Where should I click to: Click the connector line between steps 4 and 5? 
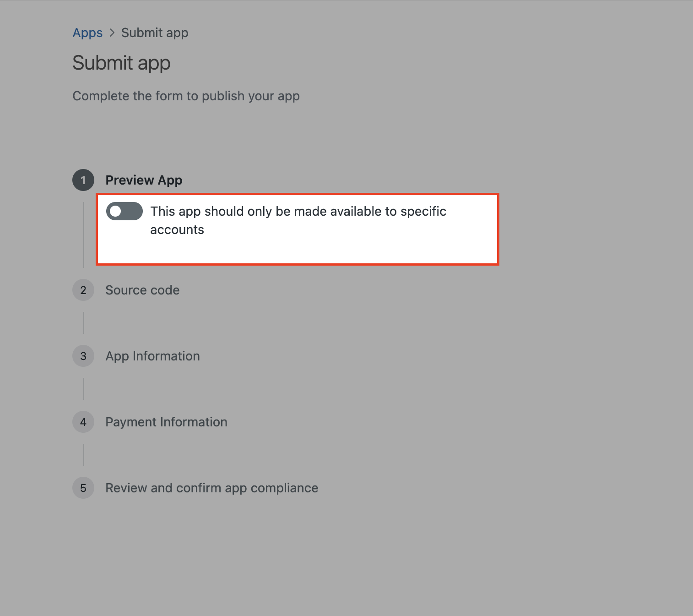click(x=84, y=455)
